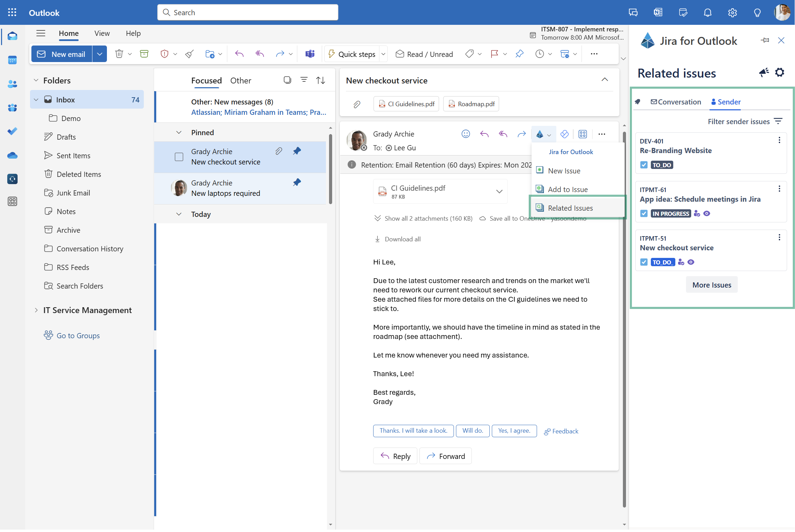Screen dimensions: 795x532
Task: Click the megaphone icon in Related issues
Action: click(764, 72)
